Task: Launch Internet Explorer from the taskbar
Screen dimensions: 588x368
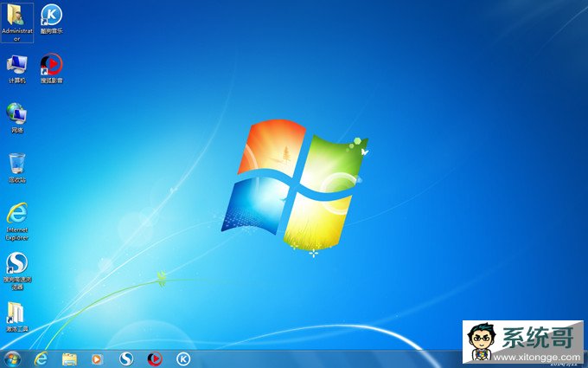Action: pyautogui.click(x=41, y=359)
